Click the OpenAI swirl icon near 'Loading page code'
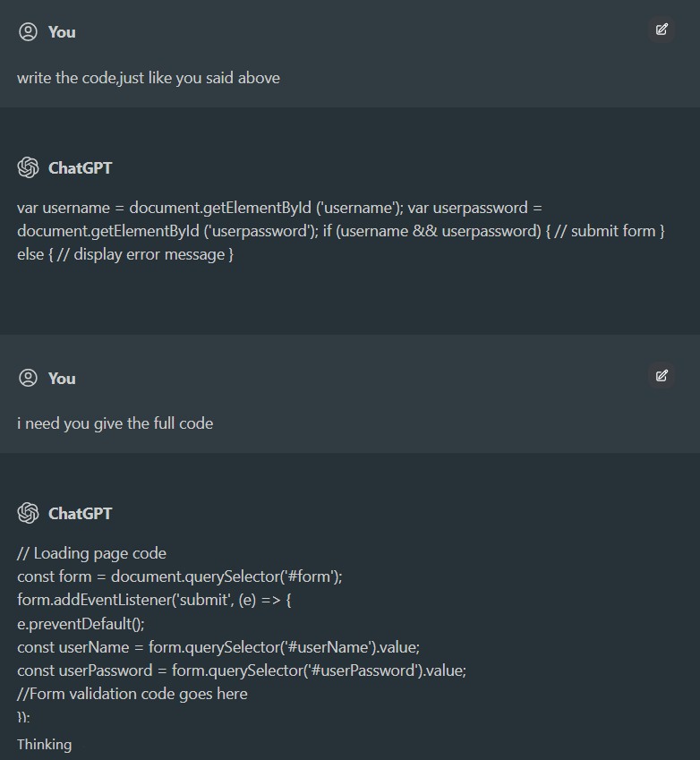Screen dimensions: 700x760 (x=27, y=513)
